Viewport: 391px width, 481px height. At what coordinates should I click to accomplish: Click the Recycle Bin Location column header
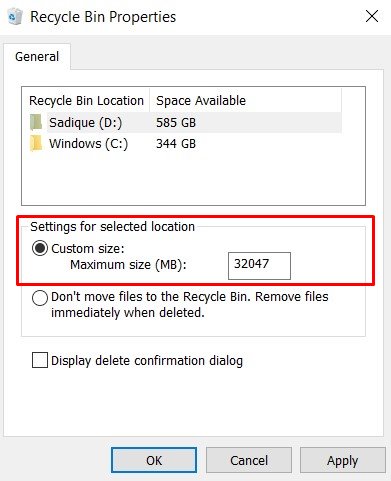[86, 100]
